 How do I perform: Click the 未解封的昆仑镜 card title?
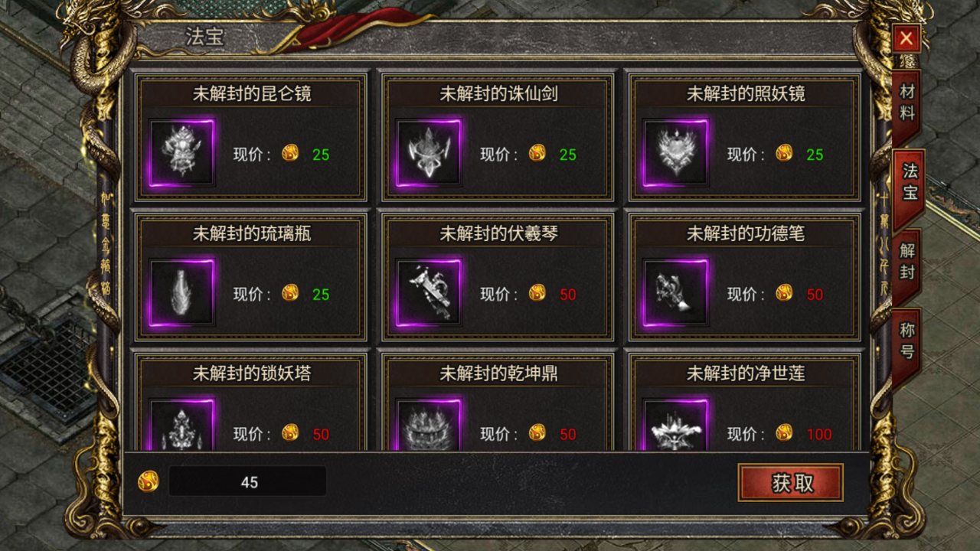click(x=251, y=94)
